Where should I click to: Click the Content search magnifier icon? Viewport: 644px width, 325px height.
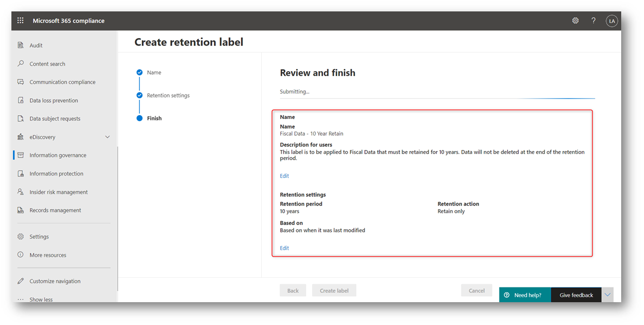tap(21, 64)
